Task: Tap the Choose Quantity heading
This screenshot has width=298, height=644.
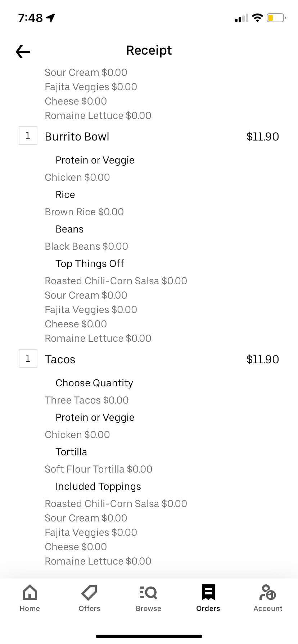Action: 94,383
